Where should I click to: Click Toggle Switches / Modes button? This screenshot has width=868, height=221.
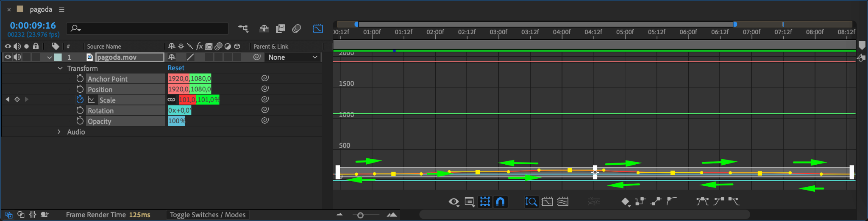208,215
